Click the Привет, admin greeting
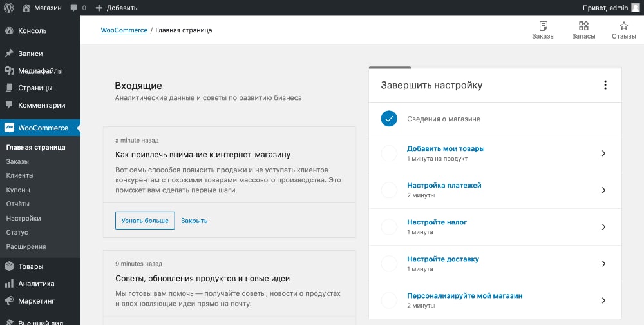 coord(605,8)
